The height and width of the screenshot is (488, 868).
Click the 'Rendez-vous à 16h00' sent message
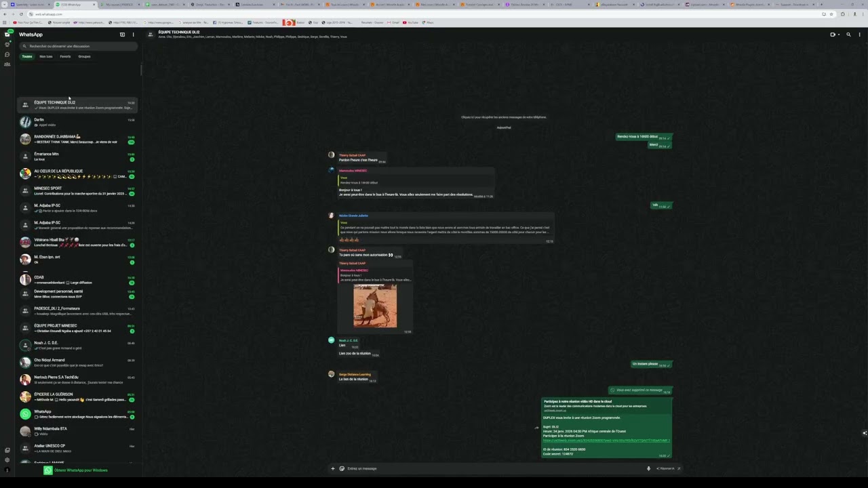click(644, 137)
